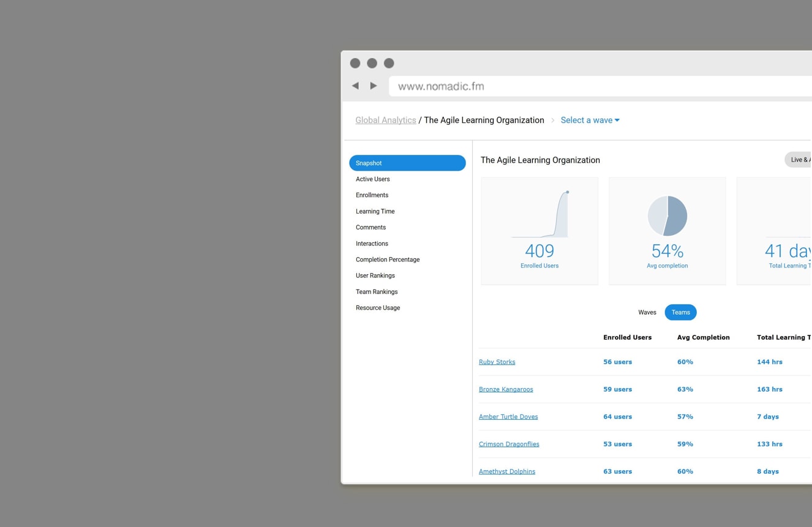812x527 pixels.
Task: Open Resource Usage in sidebar
Action: (377, 308)
